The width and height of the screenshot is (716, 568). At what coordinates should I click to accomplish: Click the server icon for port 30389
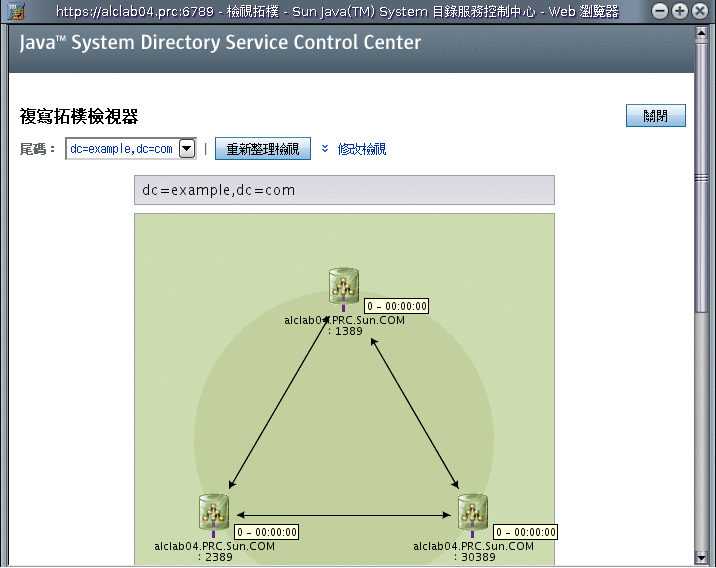(473, 512)
